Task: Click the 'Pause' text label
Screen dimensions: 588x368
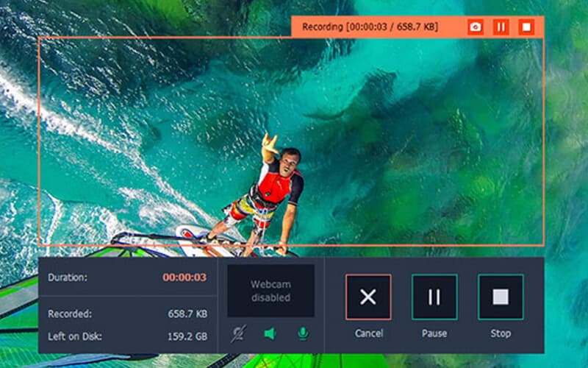Action: tap(434, 333)
